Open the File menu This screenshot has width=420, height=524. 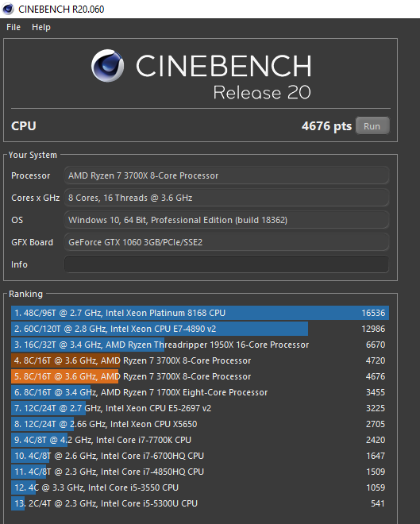click(13, 27)
